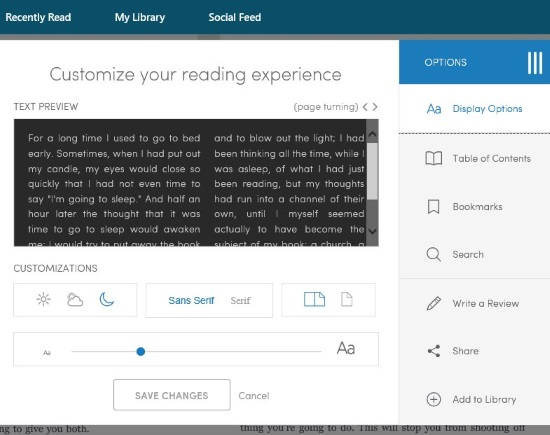Choose the single-page layout icon
Image resolution: width=550 pixels, height=435 pixels.
coord(347,299)
